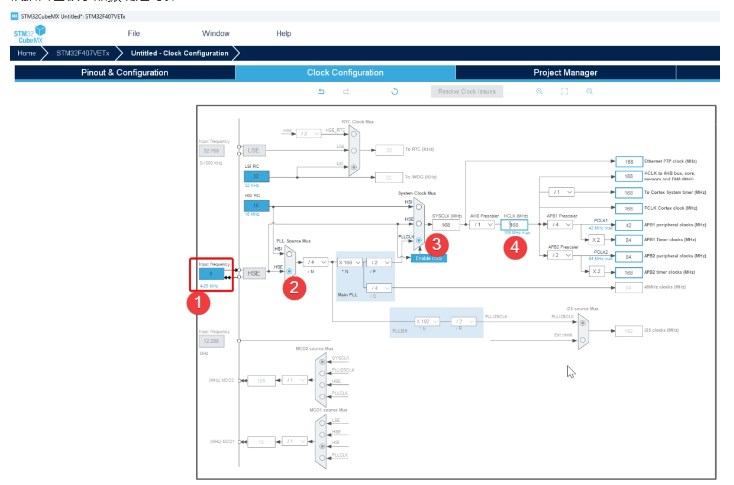Switch to the Project Manager tab
This screenshot has width=734, height=485.
point(565,73)
